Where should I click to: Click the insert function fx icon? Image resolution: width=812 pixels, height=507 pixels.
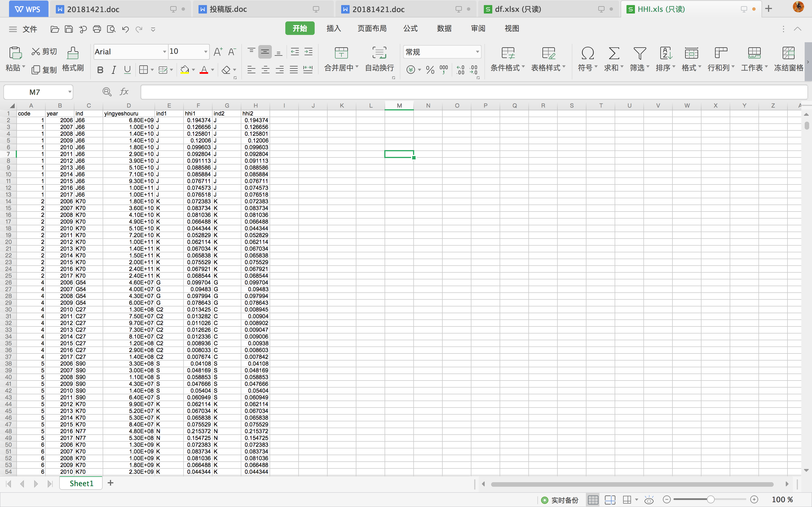click(124, 92)
